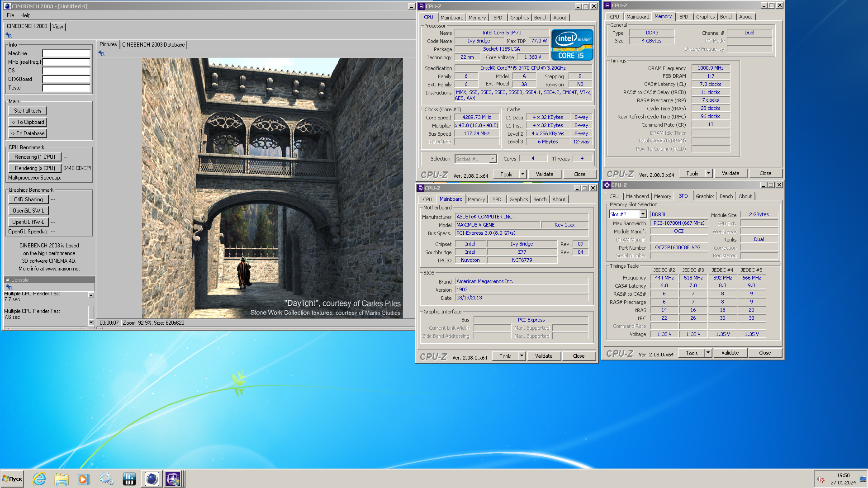The height and width of the screenshot is (488, 868).
Task: Open the black bar-chart app in taskbar
Action: click(129, 479)
